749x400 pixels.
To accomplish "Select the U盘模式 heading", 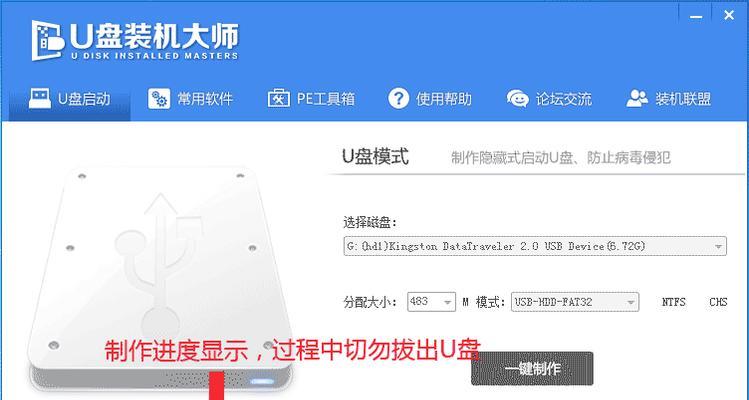I will (x=375, y=157).
